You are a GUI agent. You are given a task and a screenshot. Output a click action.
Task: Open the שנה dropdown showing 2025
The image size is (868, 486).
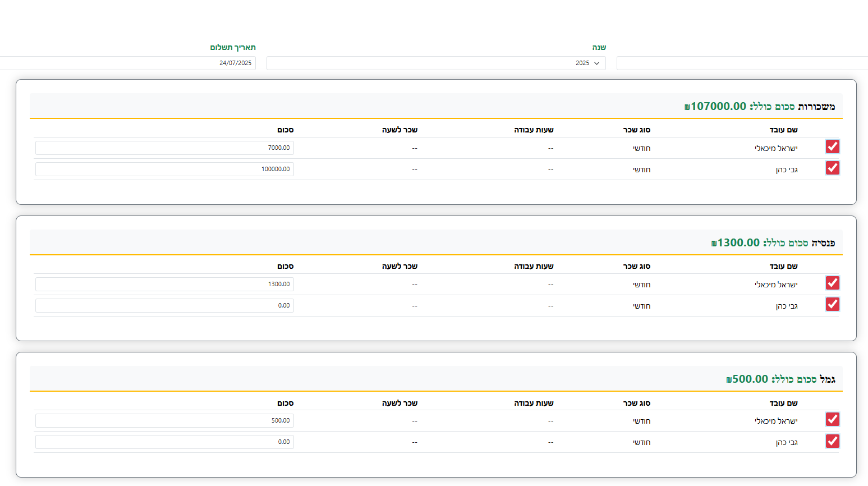(436, 63)
